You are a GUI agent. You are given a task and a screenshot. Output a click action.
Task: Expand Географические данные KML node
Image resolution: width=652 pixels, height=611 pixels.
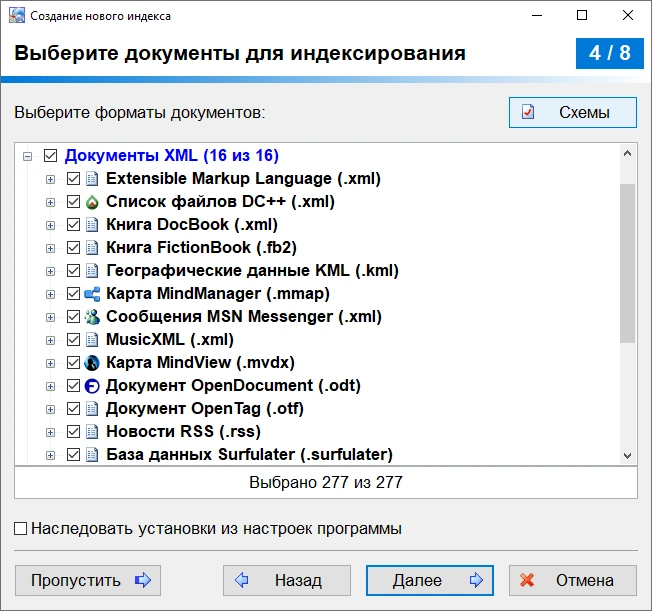click(x=50, y=272)
